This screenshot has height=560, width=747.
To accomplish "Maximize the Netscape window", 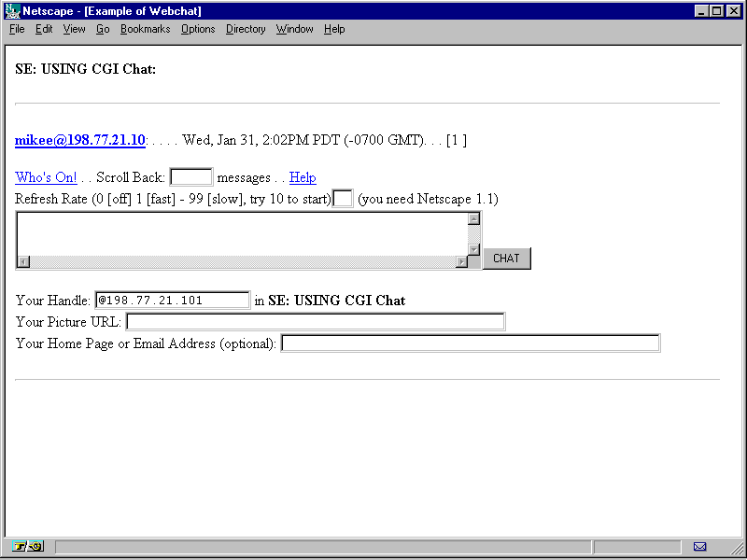I will point(716,11).
